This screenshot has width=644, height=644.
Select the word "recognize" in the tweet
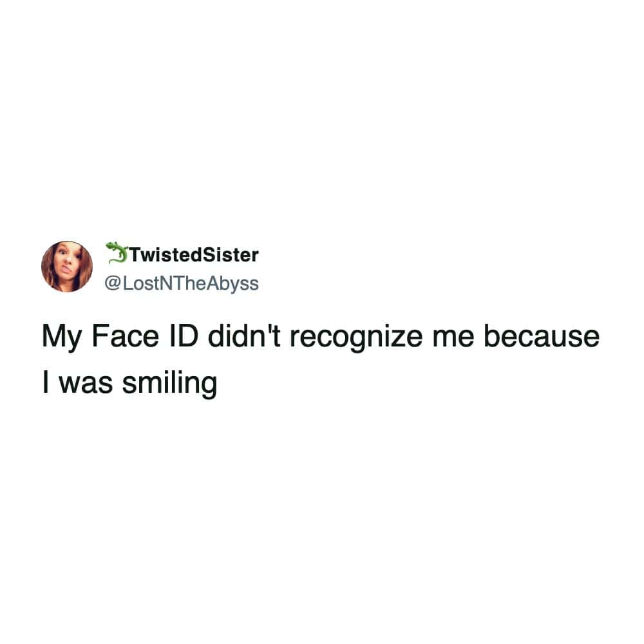coord(356,339)
